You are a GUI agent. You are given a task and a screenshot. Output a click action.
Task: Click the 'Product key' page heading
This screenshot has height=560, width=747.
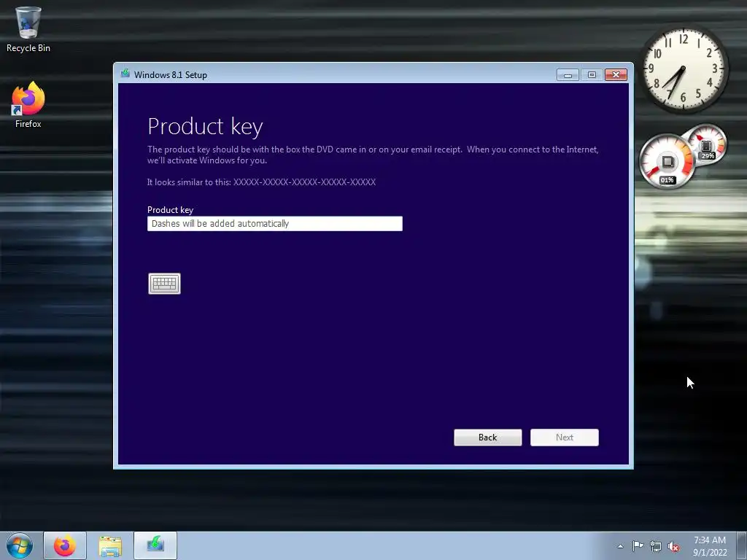coord(205,127)
